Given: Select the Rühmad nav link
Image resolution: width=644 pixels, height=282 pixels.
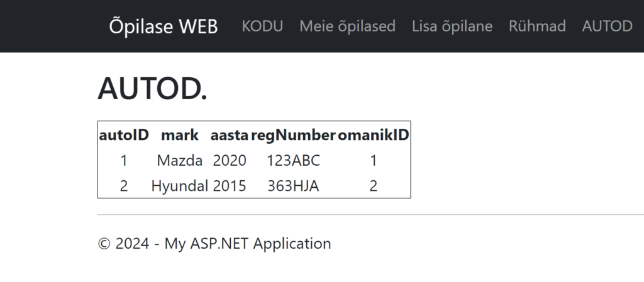Looking at the screenshot, I should coord(537,26).
